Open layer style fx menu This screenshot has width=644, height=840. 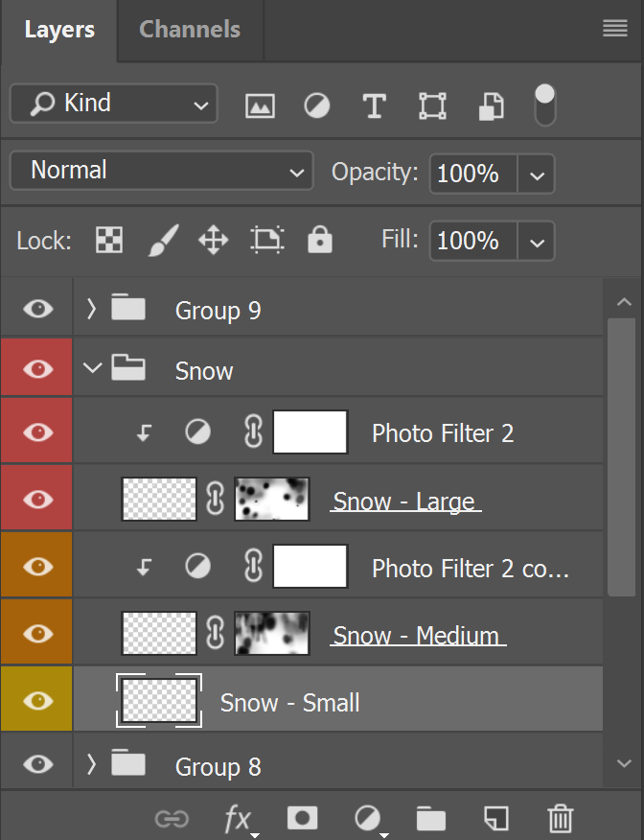point(239,819)
